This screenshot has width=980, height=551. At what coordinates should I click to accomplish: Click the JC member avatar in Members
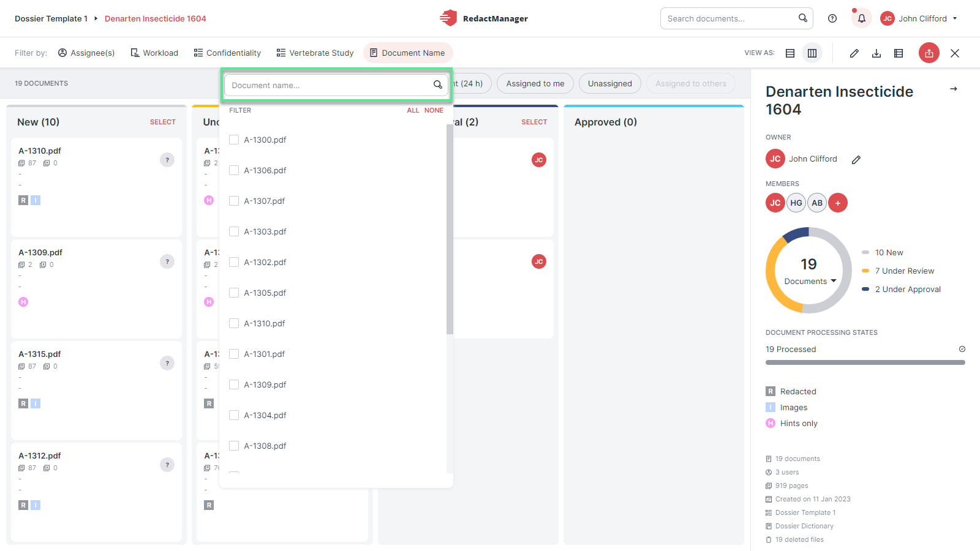775,203
